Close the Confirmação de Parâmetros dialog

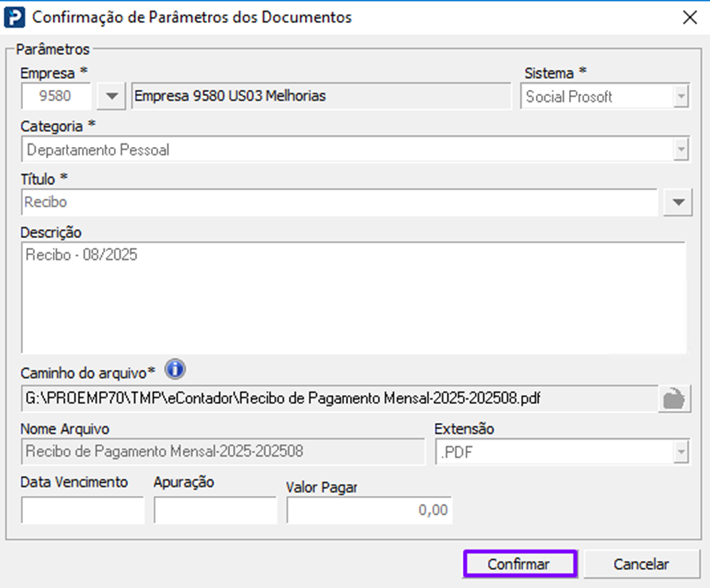(x=690, y=18)
